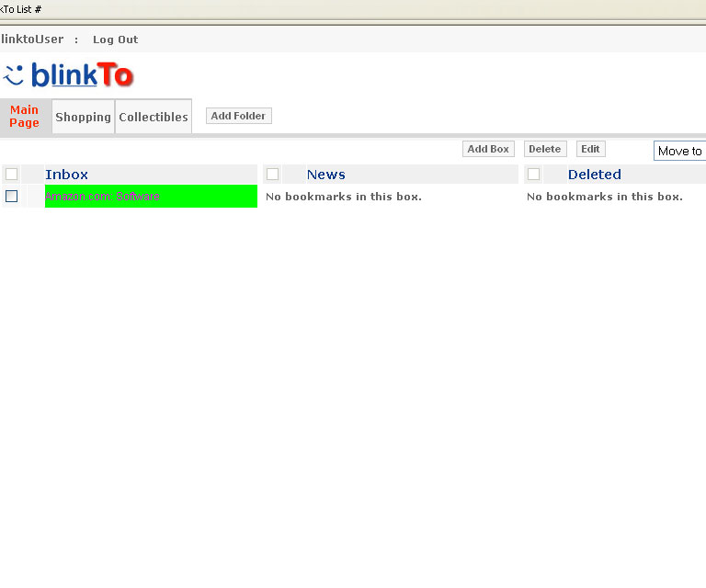This screenshot has height=588, width=706.
Task: Check the Inbox box header checkbox
Action: (x=12, y=175)
